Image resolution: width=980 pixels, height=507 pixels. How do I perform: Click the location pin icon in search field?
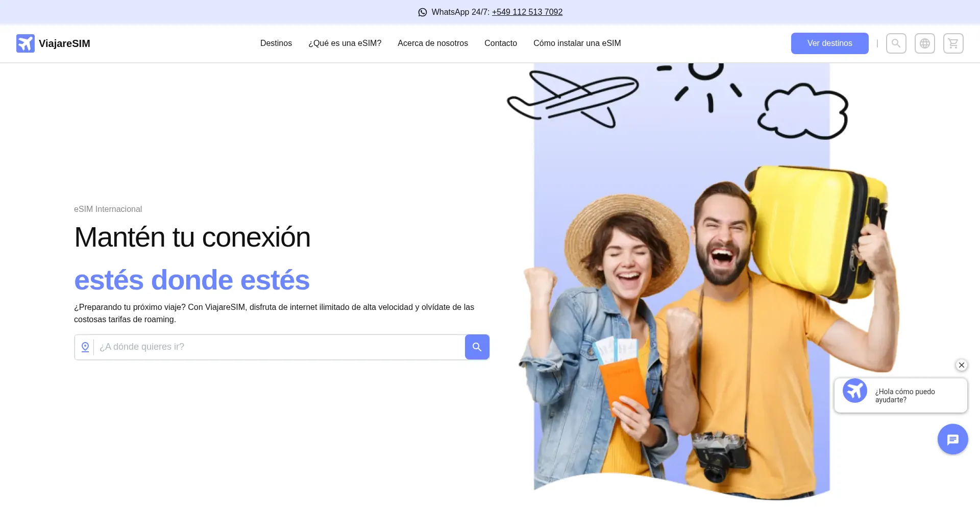tap(85, 347)
